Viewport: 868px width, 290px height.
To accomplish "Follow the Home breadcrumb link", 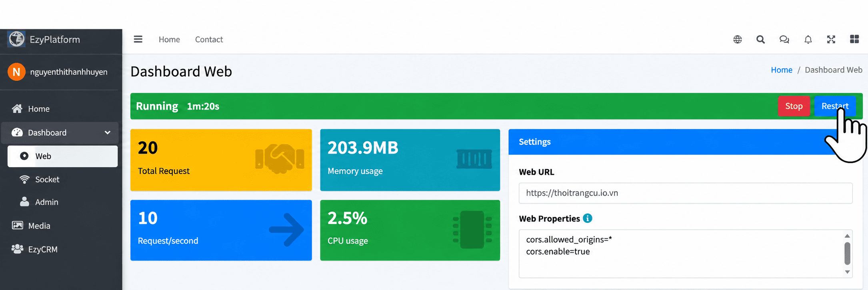I will [782, 70].
